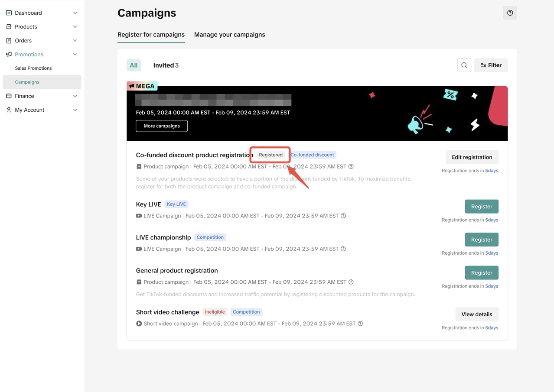Click info icon beside Co-funded campaign dates
The height and width of the screenshot is (392, 554).
pos(351,166)
